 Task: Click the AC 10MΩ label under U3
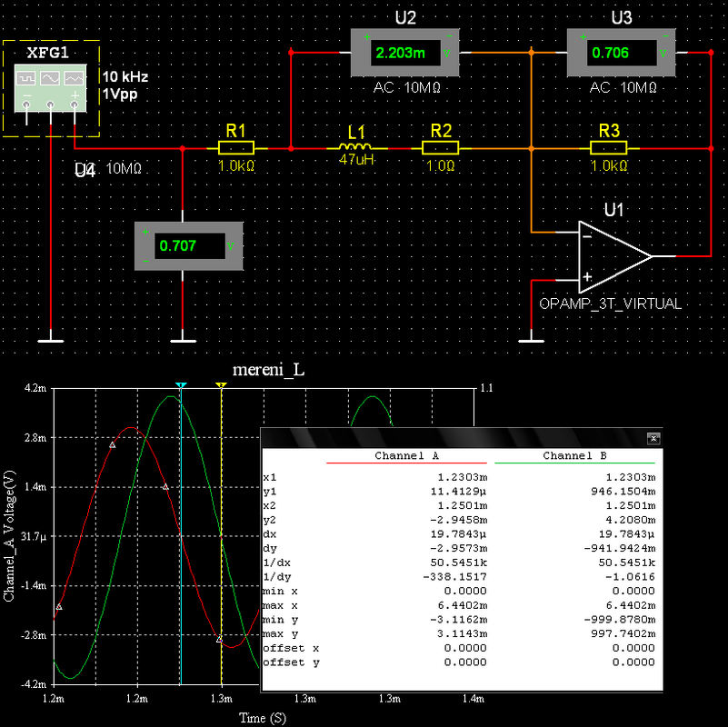pos(623,87)
